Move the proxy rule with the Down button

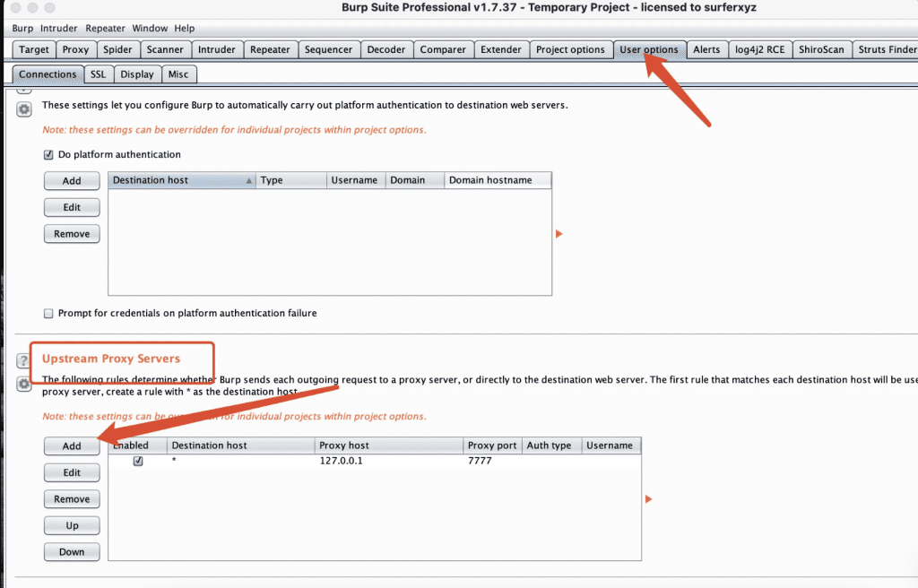72,551
